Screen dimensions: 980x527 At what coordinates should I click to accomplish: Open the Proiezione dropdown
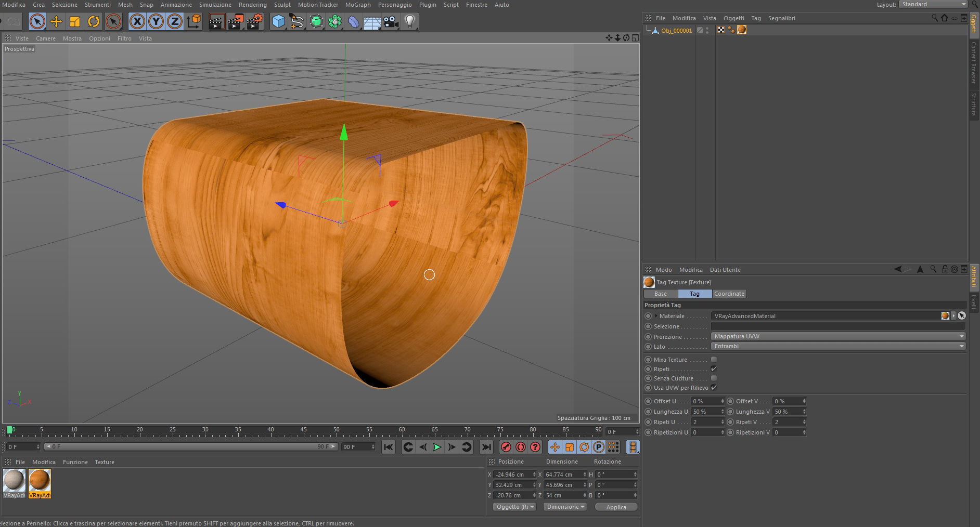(x=837, y=336)
